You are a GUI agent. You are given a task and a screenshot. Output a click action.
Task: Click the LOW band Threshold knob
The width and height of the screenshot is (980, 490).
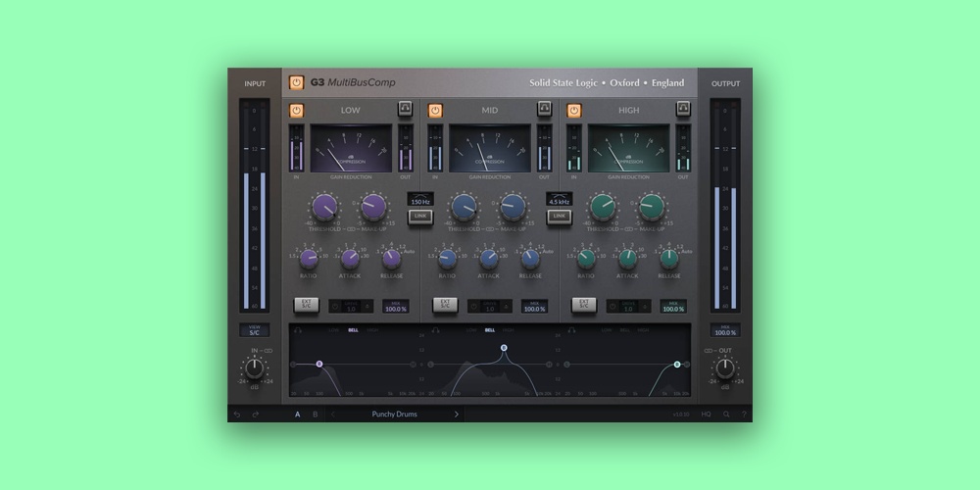323,207
